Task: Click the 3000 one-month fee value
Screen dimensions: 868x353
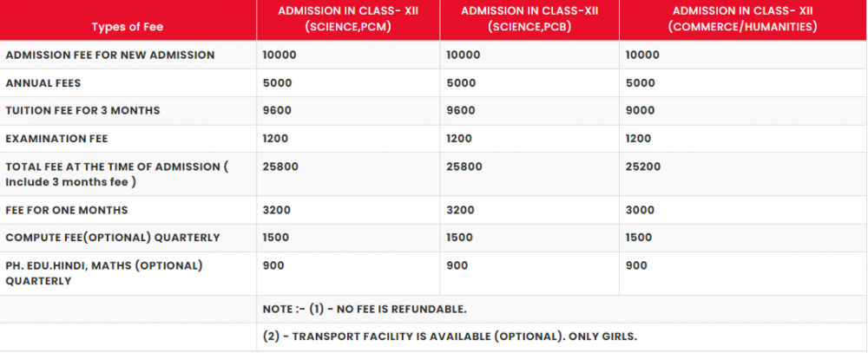Action: [x=640, y=210]
